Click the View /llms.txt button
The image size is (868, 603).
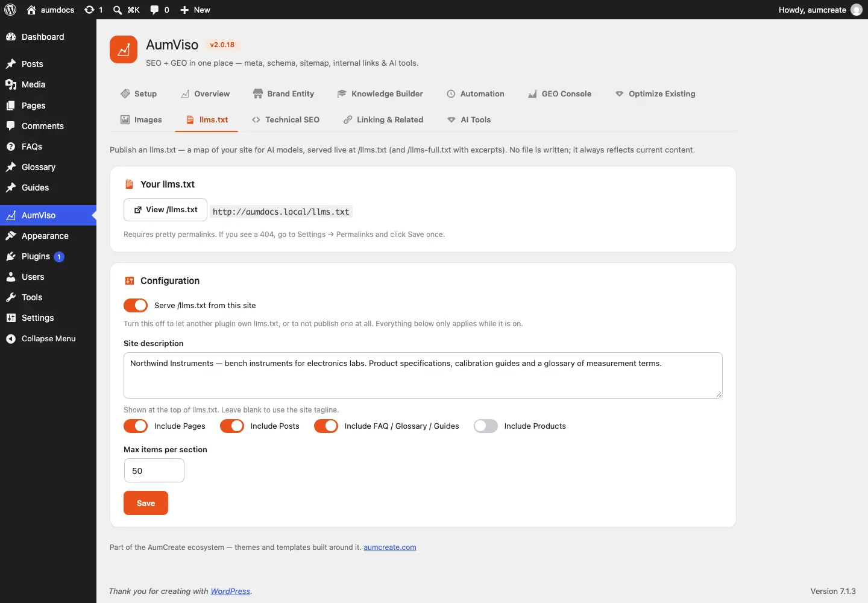(165, 210)
